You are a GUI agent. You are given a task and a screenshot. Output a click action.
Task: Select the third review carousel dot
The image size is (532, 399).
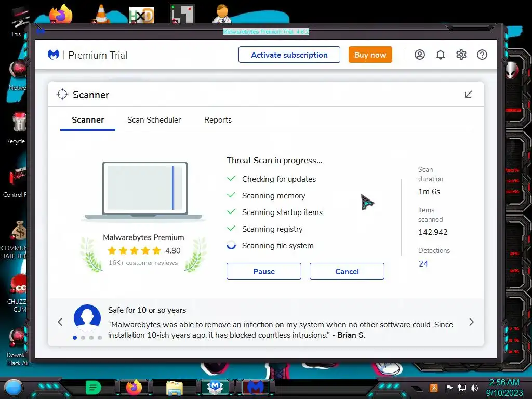[91, 338]
